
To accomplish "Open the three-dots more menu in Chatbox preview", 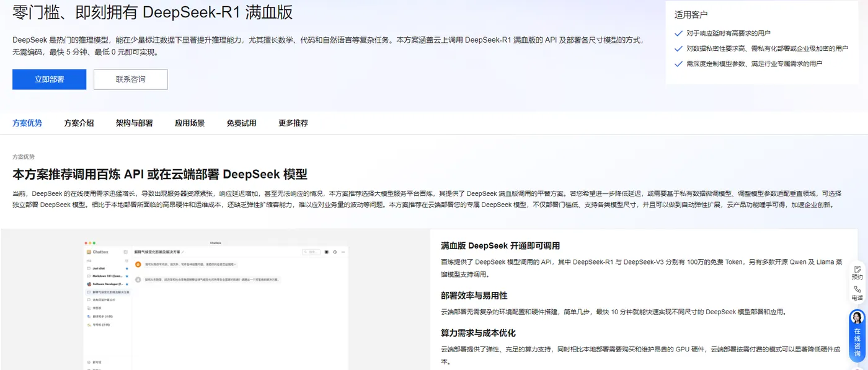I will 343,252.
